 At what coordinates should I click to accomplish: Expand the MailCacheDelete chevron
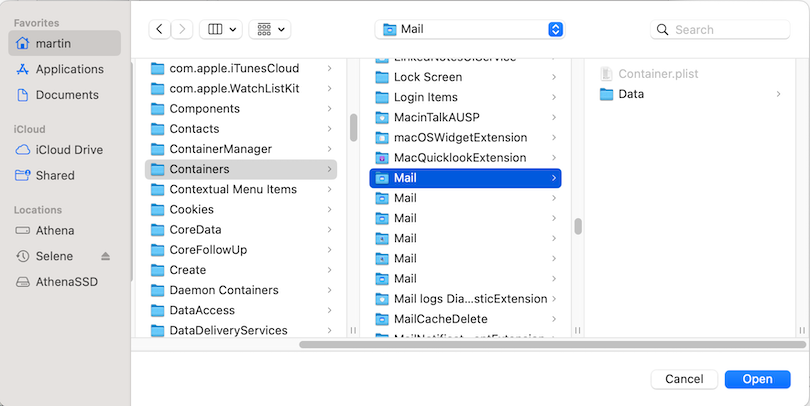[x=554, y=319]
